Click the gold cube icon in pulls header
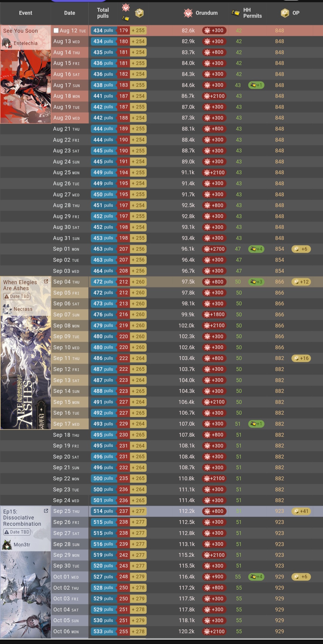 (x=139, y=13)
